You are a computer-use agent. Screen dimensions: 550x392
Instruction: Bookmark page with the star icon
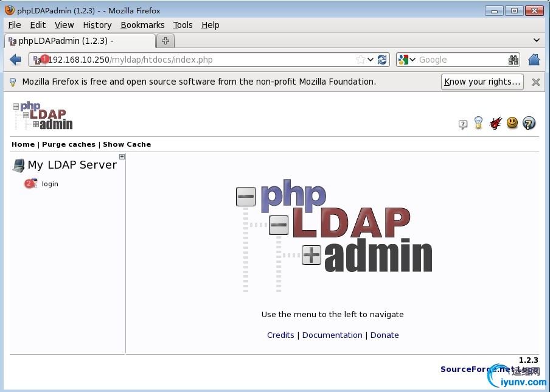tap(360, 60)
